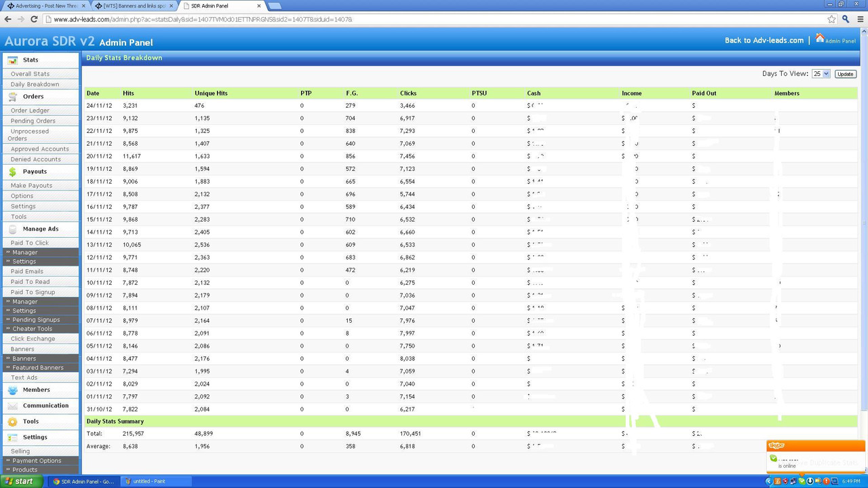This screenshot has width=868, height=488.
Task: Open Make Payouts
Action: tap(31, 186)
